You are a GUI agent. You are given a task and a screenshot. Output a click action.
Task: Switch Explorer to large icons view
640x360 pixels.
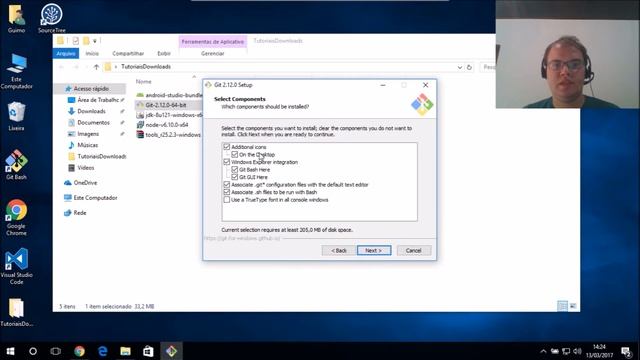573,306
